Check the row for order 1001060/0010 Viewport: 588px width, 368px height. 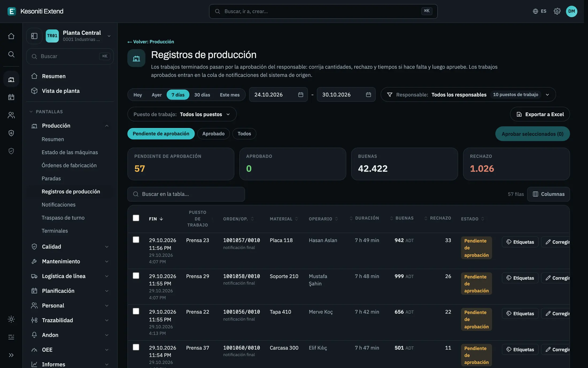coord(136,347)
